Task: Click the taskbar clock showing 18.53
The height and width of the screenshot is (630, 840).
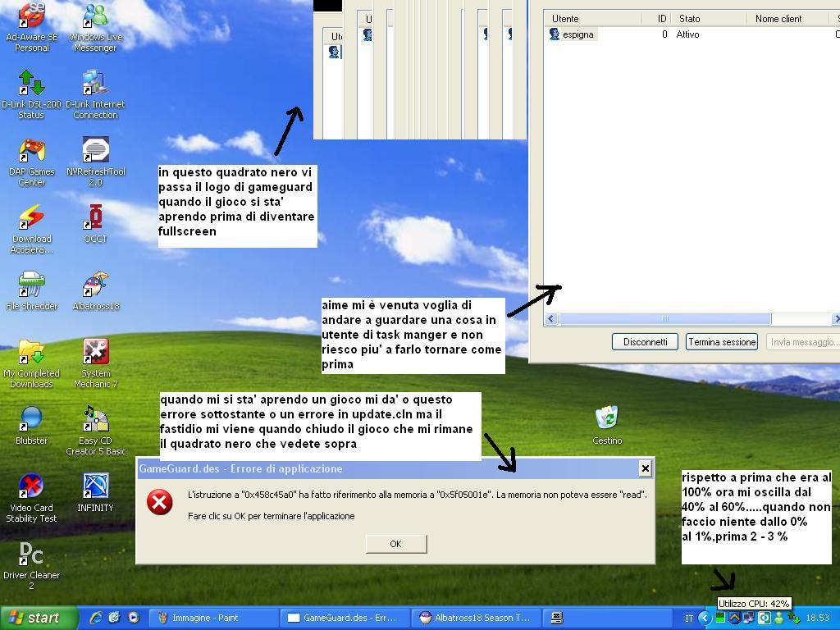Action: coord(818,619)
